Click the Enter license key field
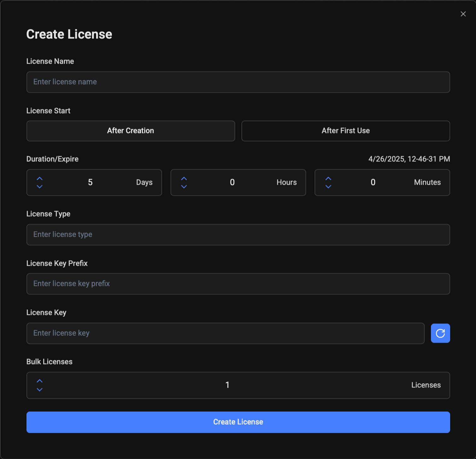476x459 pixels. (225, 333)
